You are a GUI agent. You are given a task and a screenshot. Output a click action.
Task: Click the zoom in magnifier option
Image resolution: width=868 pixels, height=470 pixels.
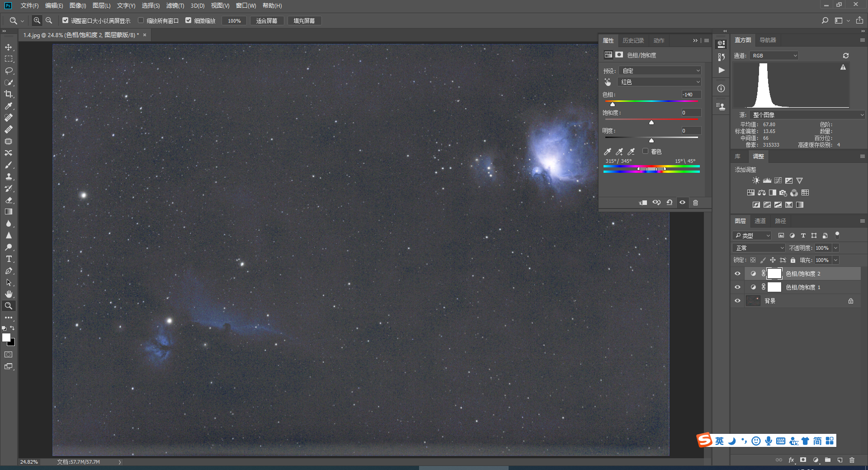(37, 20)
